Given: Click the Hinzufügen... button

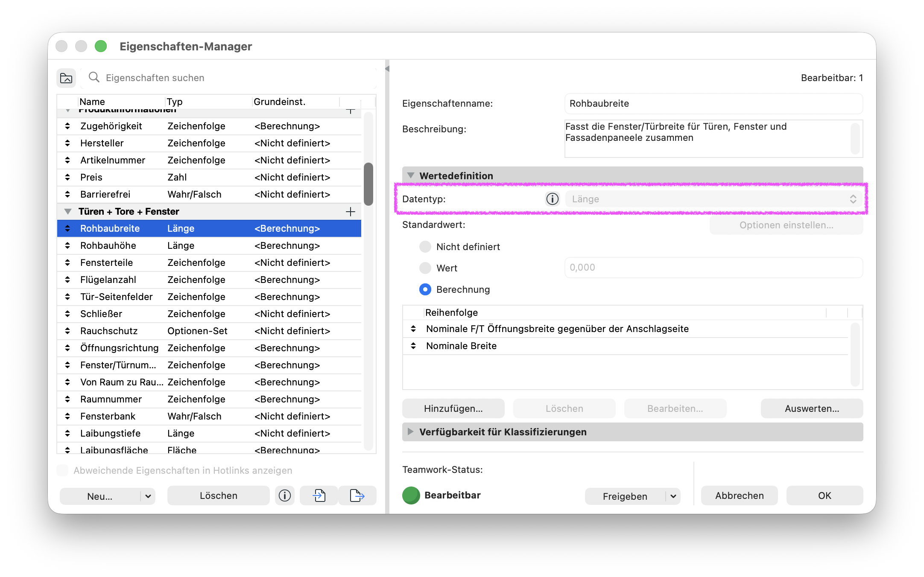Looking at the screenshot, I should click(453, 408).
